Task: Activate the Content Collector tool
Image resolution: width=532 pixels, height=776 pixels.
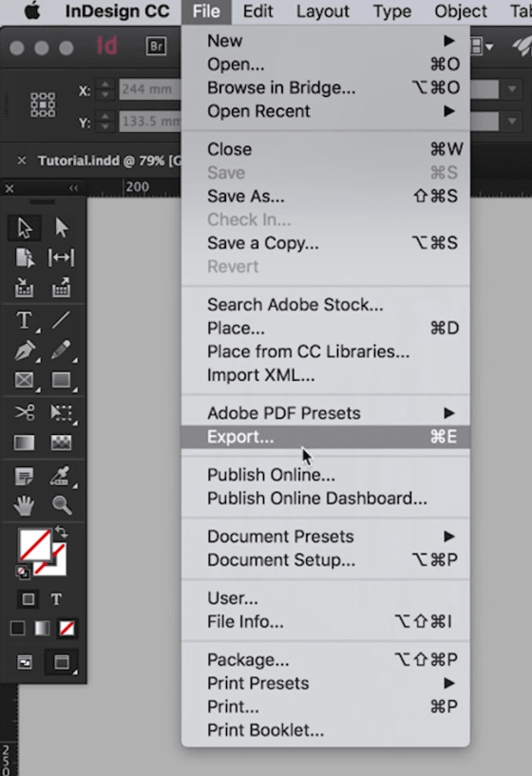Action: point(25,288)
